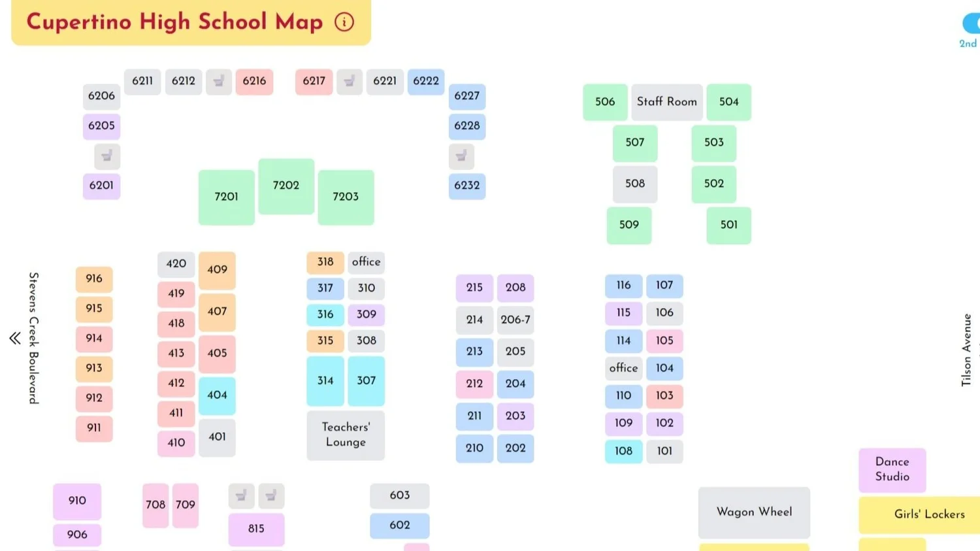Select room 108
Screen dimensions: 980x551
pyautogui.click(x=623, y=451)
